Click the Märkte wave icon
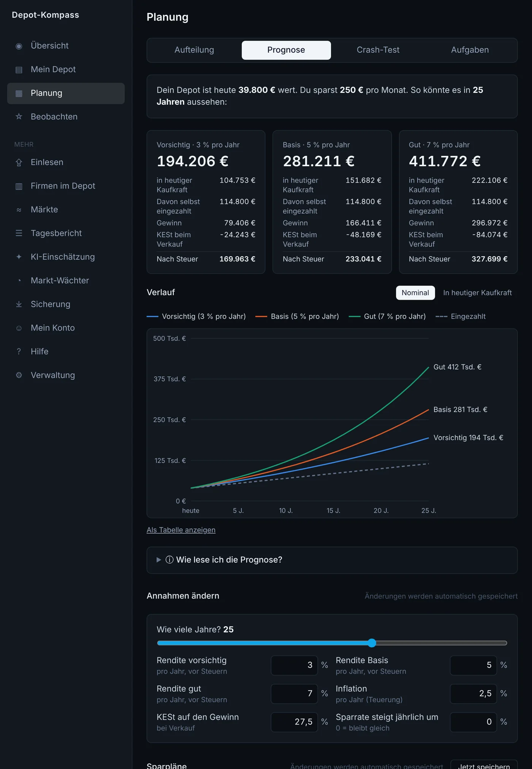The height and width of the screenshot is (769, 532). point(19,210)
